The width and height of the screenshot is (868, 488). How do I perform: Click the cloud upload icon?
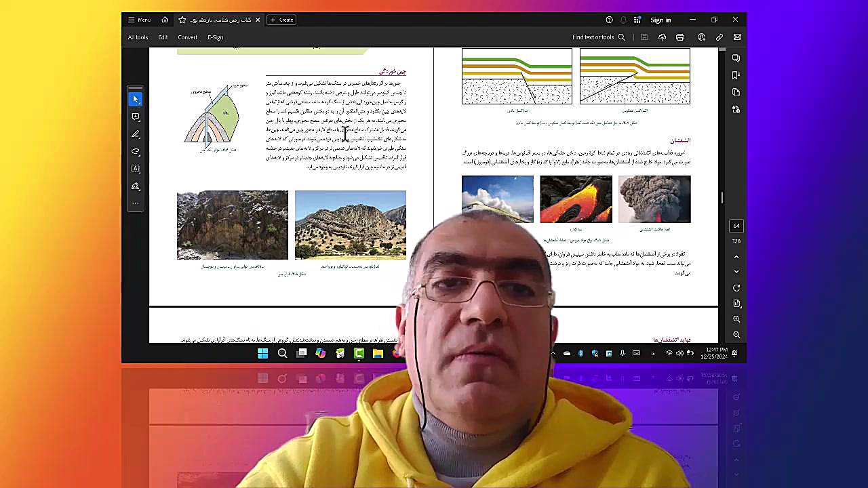(x=663, y=37)
